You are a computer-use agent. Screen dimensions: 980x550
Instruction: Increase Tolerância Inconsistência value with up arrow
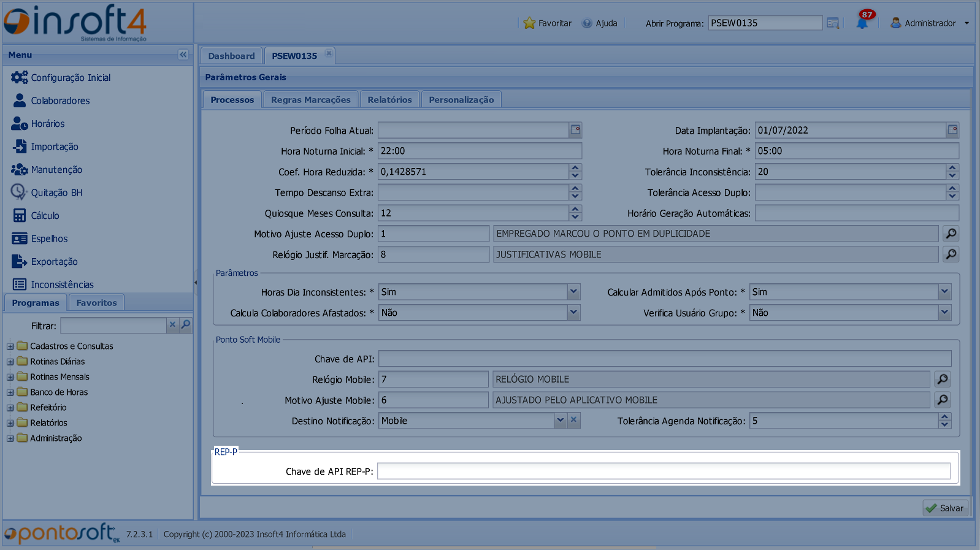(x=952, y=168)
